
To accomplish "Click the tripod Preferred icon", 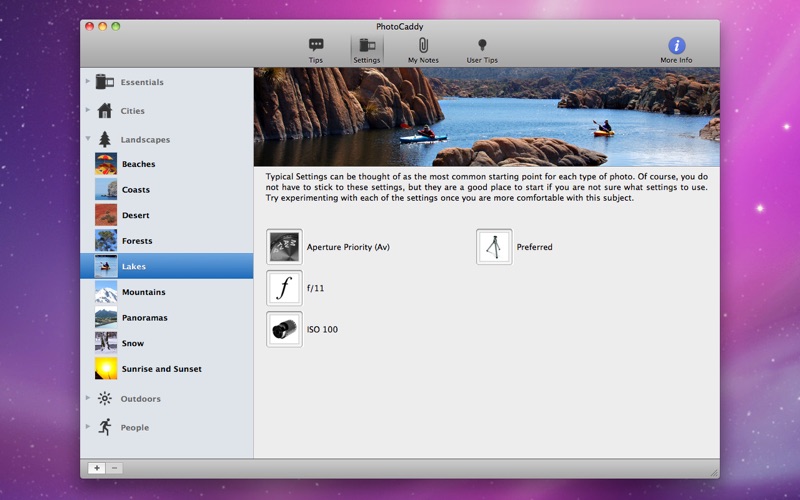I will click(x=494, y=246).
